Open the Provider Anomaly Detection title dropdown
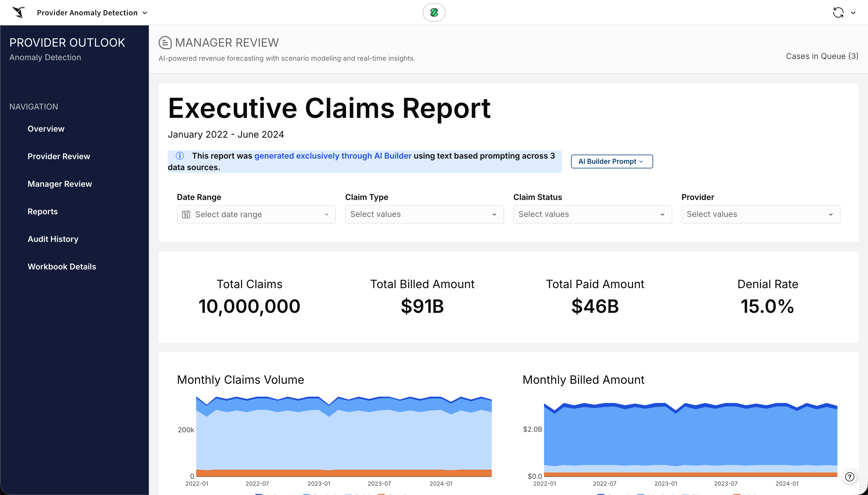Viewport: 868px width, 495px height. [x=92, y=13]
